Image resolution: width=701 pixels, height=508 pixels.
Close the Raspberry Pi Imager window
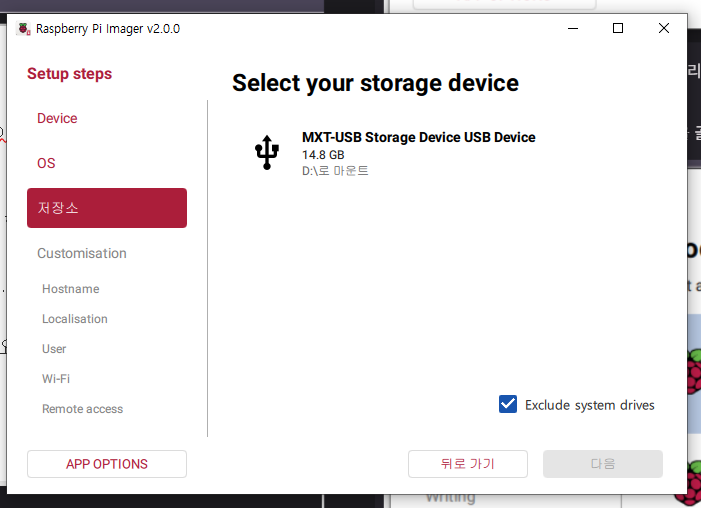pos(664,29)
